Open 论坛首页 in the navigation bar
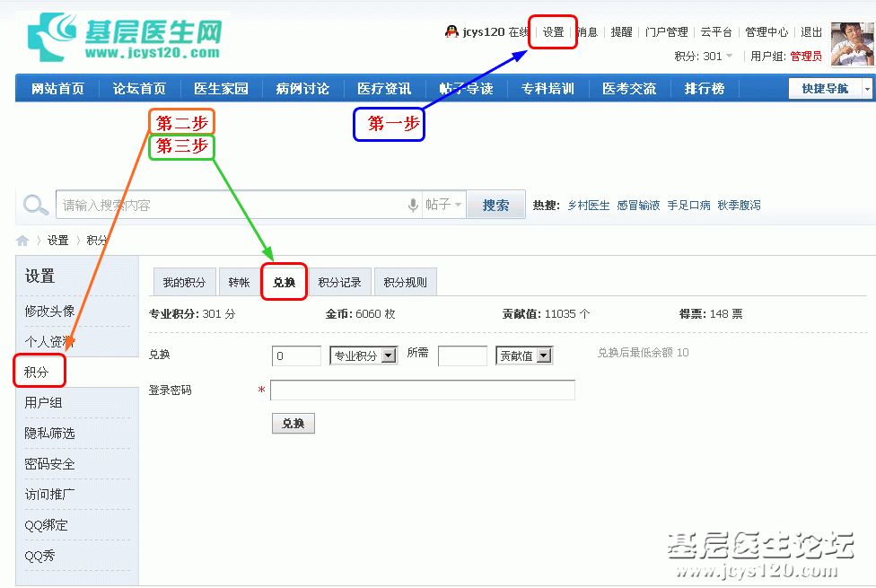 click(139, 89)
